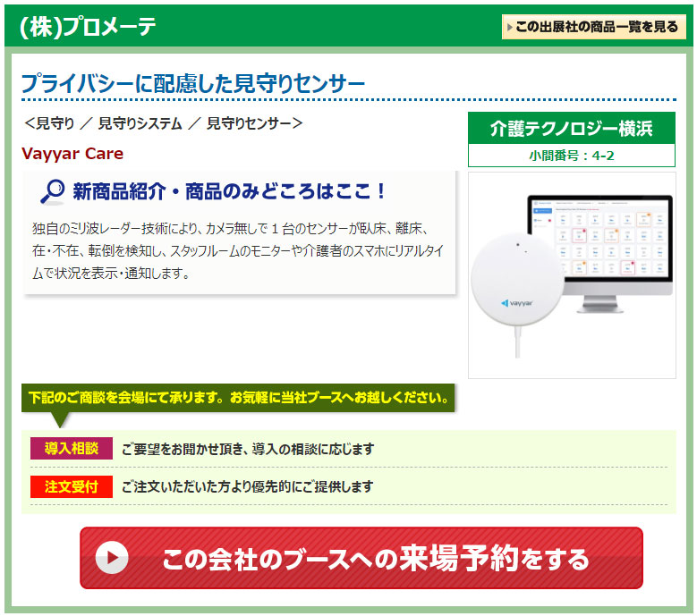Viewport: 697px width, 616px height.
Task: Click the ご注文いただいた方より優先的にご提供します text
Action: click(248, 487)
